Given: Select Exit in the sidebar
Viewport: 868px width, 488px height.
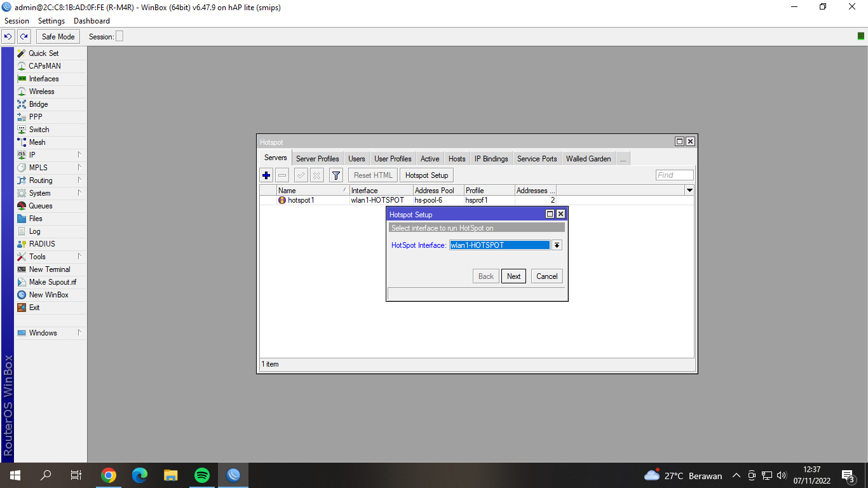Looking at the screenshot, I should pos(51,308).
